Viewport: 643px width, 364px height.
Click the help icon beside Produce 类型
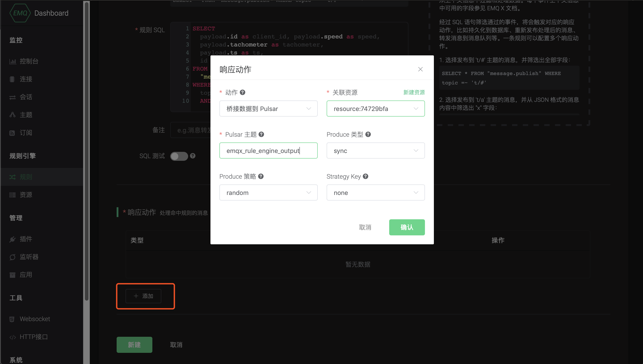pyautogui.click(x=368, y=134)
